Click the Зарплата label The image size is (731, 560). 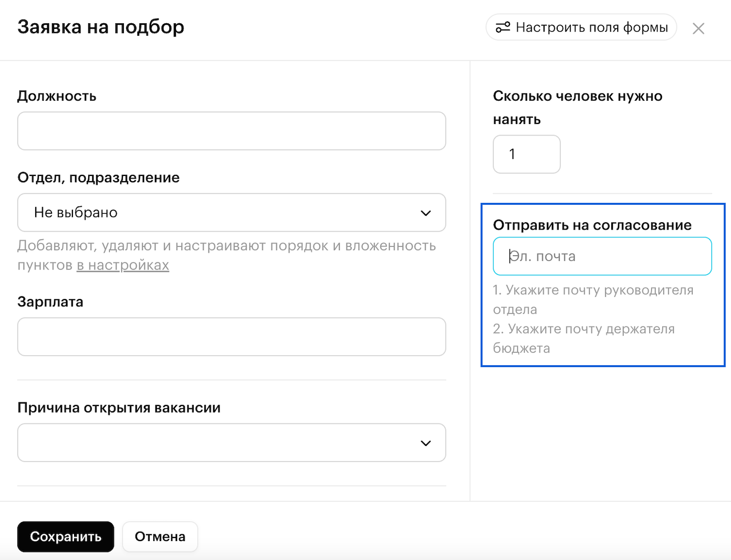point(50,302)
